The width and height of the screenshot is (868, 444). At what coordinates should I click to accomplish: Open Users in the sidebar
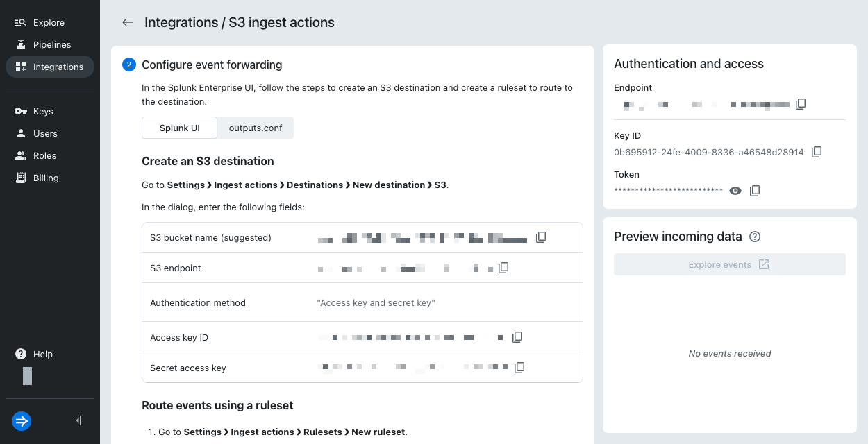[50, 133]
